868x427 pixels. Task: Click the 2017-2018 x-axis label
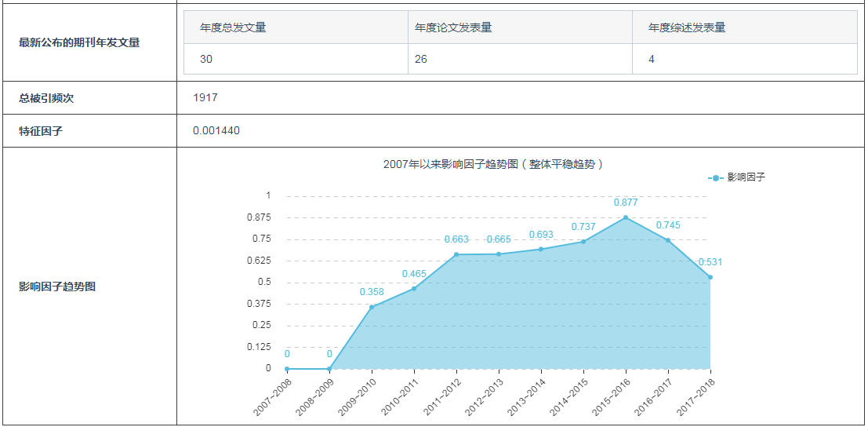tap(696, 397)
